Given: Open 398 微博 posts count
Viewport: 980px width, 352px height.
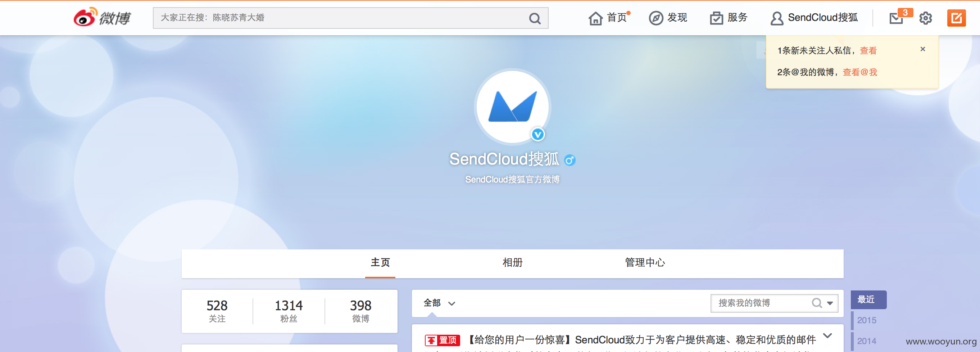Looking at the screenshot, I should 360,311.
